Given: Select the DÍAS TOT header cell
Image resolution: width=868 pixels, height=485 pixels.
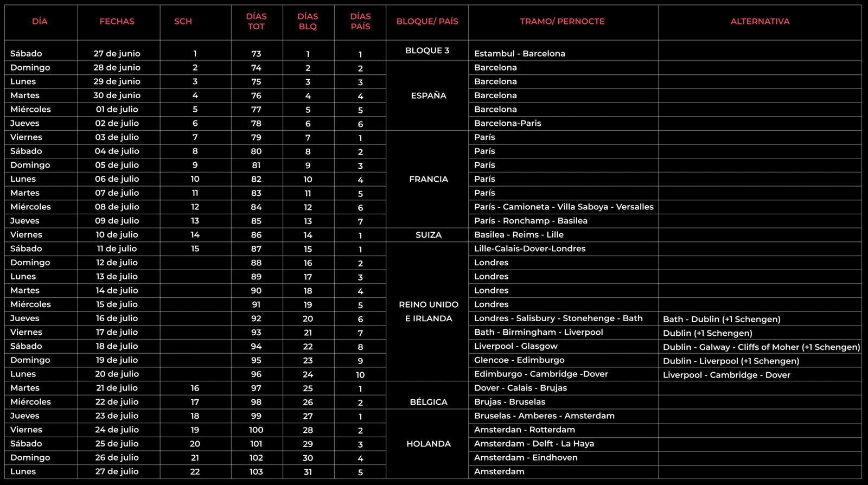Looking at the screenshot, I should (256, 22).
